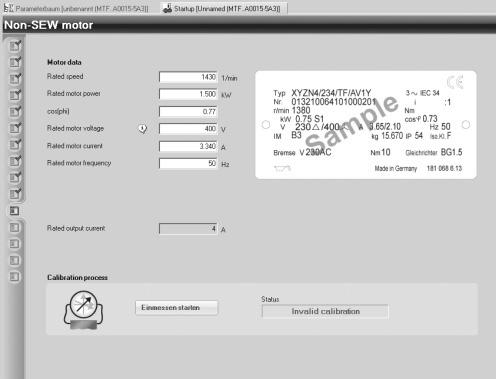Click the Rated output current label
Viewport: 496px width, 379px height.
tap(76, 228)
